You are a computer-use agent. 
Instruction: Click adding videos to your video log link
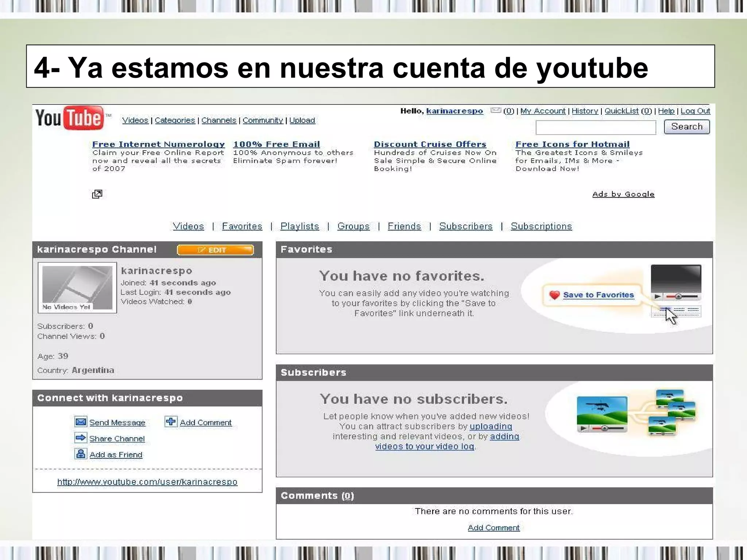[x=447, y=442]
